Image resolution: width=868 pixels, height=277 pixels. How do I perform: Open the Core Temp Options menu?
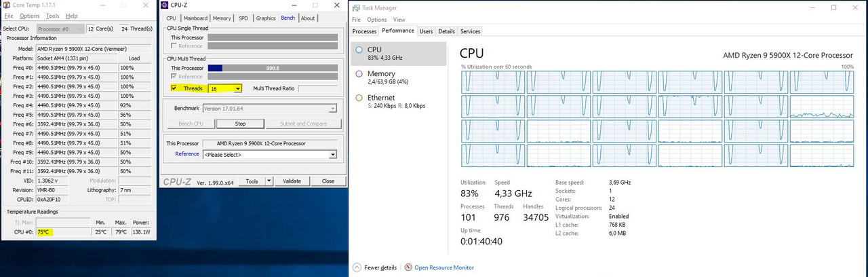click(29, 16)
